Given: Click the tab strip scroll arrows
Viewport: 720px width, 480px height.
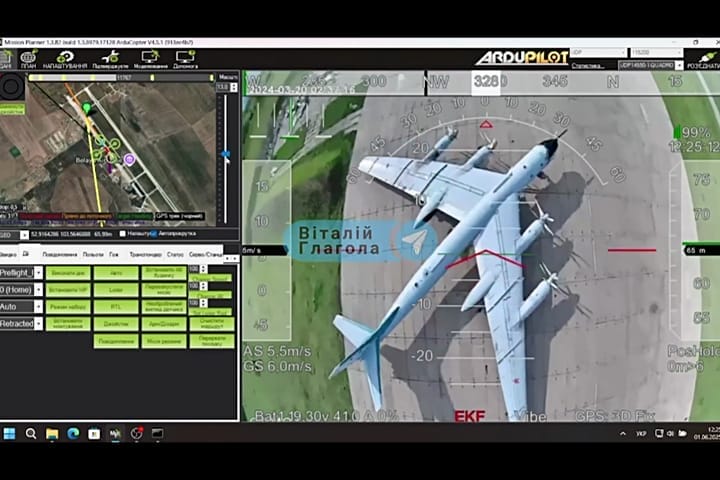Looking at the screenshot, I should 231,259.
